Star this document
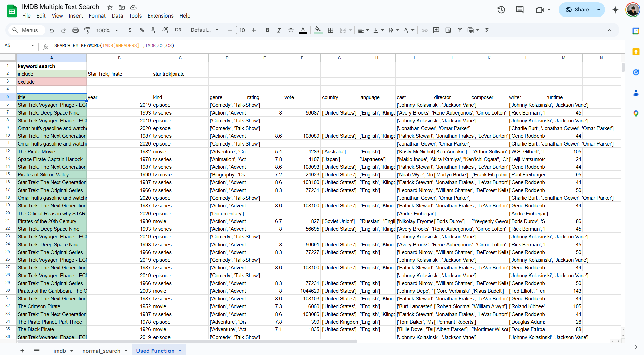The height and width of the screenshot is (355, 644). 110,7
